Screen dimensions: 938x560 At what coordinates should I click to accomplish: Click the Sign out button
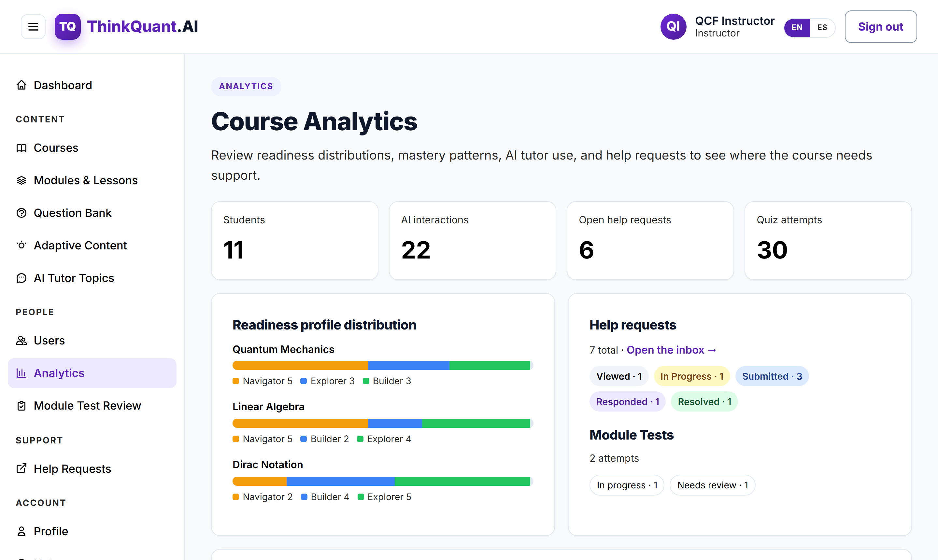[x=881, y=27]
